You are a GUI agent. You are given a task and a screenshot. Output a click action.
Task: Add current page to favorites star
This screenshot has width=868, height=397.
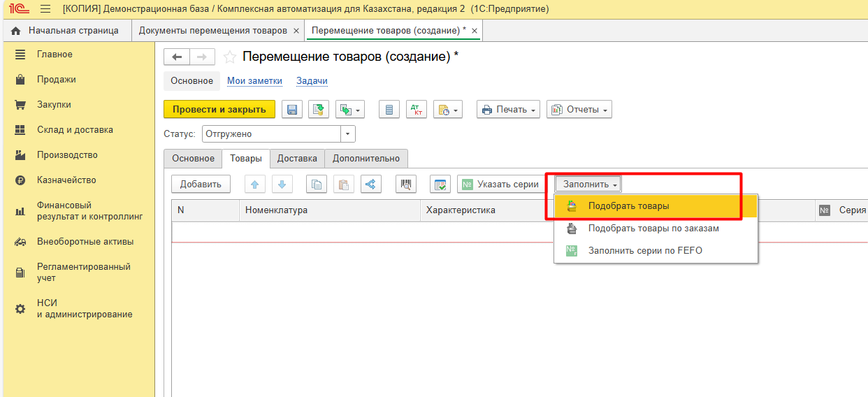[x=229, y=57]
